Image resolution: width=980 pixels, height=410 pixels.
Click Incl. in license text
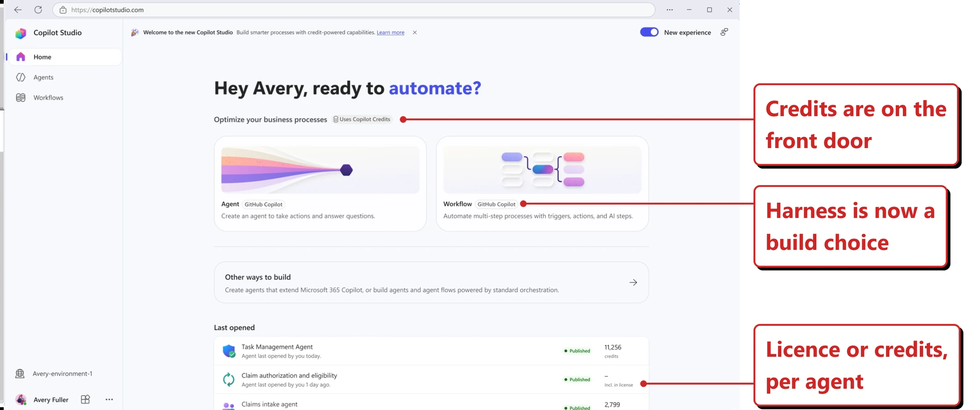click(x=619, y=385)
